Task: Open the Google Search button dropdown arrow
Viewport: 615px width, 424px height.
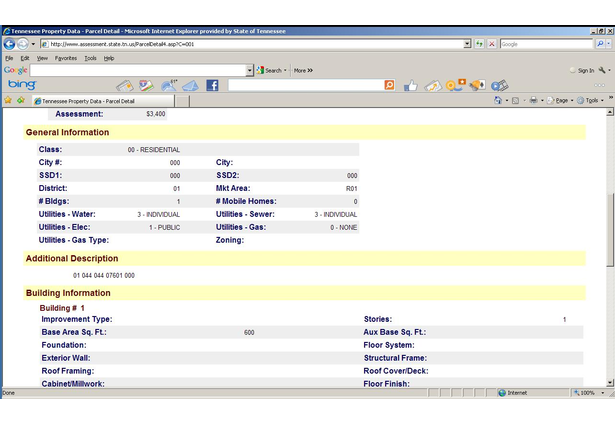Action: 285,71
